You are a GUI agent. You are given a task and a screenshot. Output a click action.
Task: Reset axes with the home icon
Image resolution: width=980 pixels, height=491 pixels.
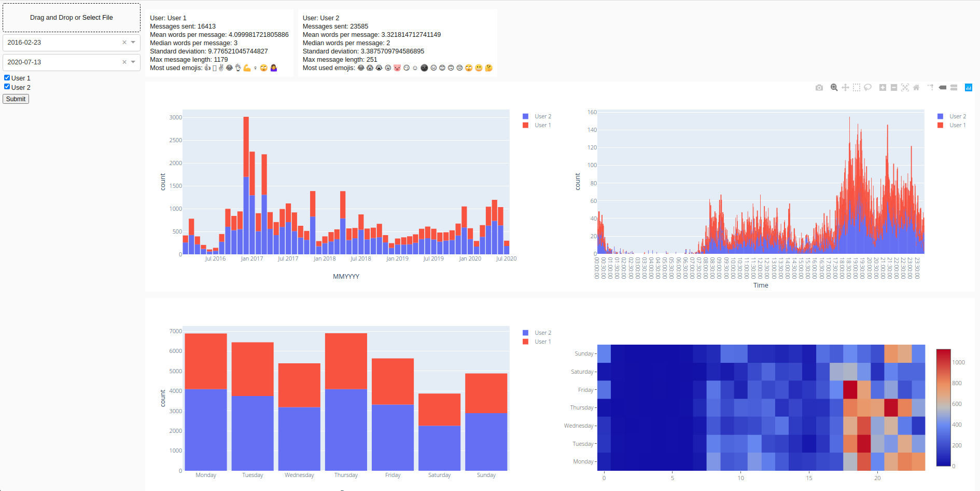click(916, 88)
